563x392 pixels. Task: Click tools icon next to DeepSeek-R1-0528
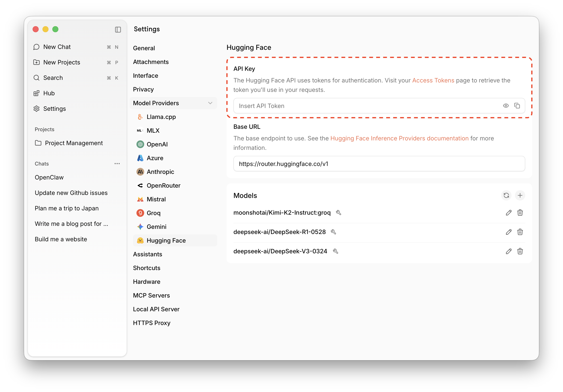pyautogui.click(x=333, y=232)
